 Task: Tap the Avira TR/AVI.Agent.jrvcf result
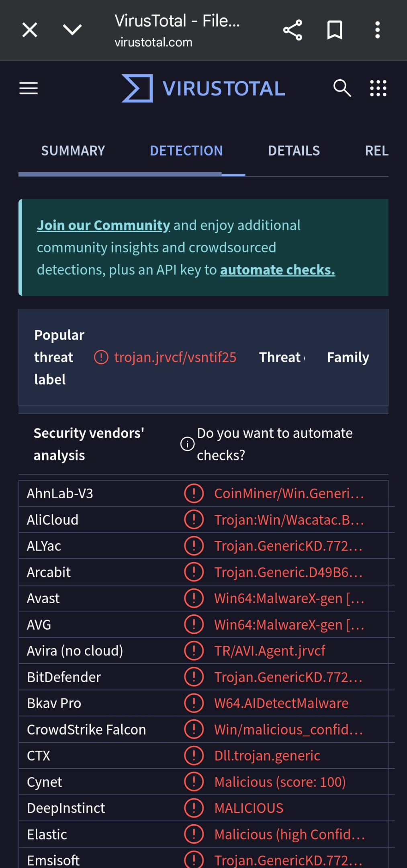pyautogui.click(x=270, y=651)
